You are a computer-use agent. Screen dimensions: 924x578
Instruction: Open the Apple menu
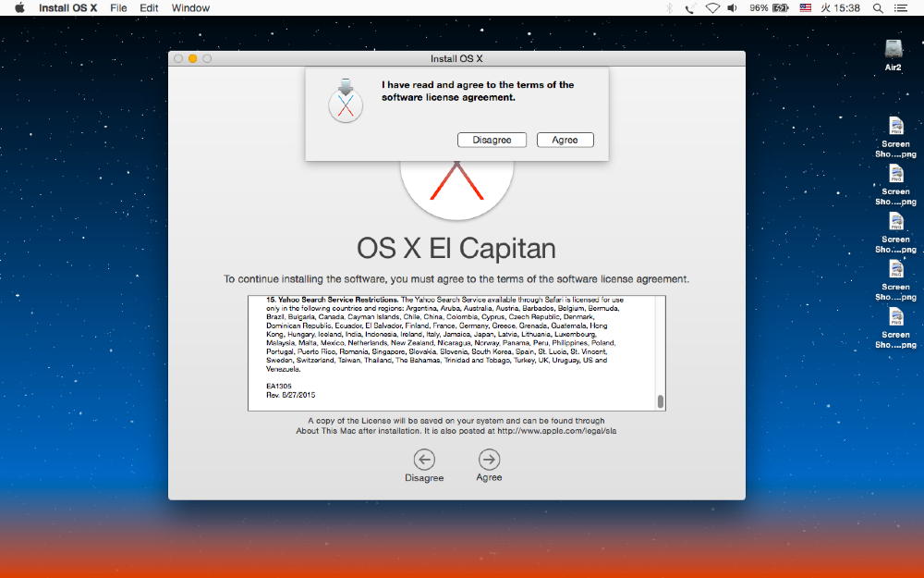(19, 7)
